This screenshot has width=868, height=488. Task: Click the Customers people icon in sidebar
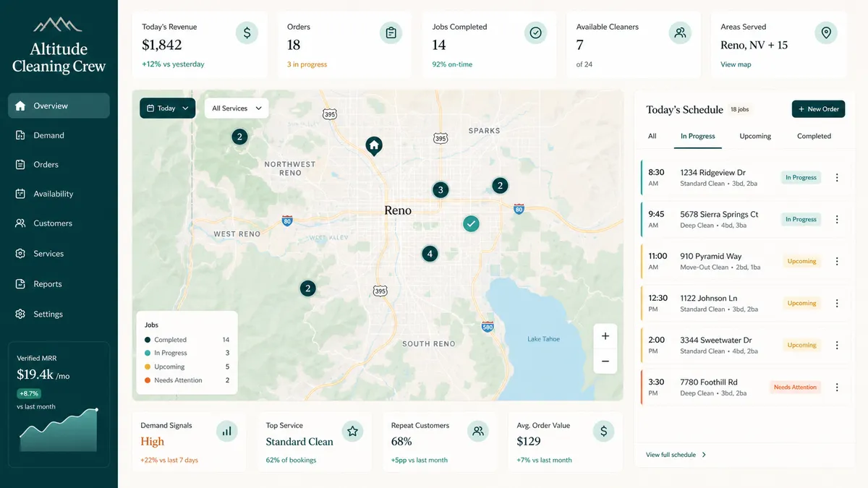[x=20, y=223]
